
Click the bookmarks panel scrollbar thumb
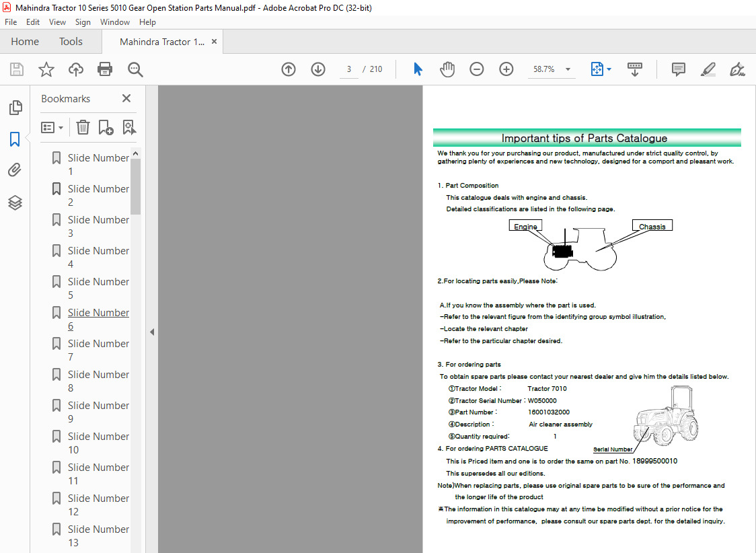click(135, 186)
